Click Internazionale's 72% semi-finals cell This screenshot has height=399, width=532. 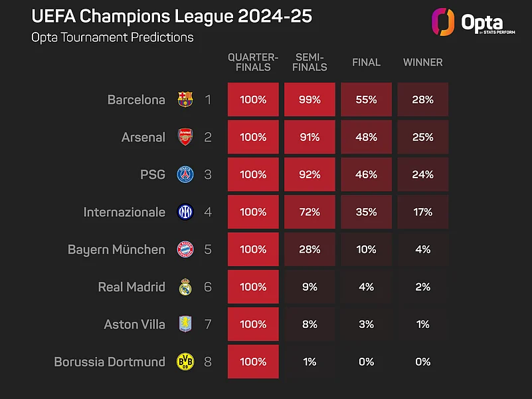[x=310, y=212]
